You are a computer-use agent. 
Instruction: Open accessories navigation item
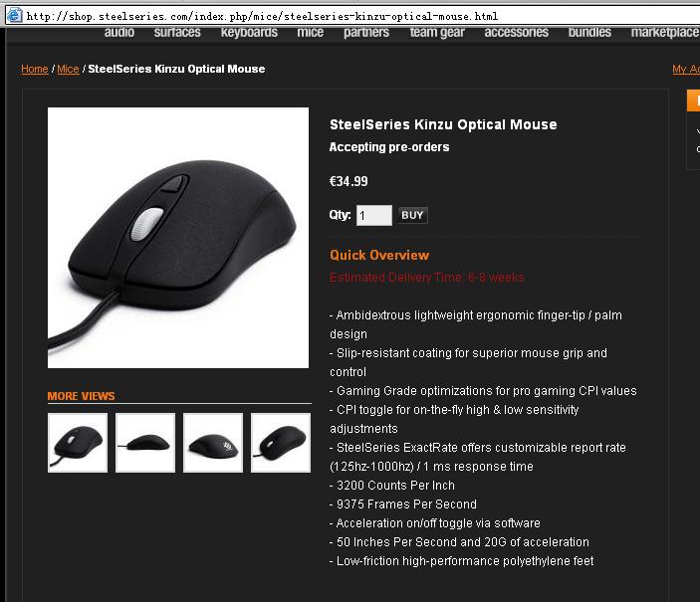517,33
